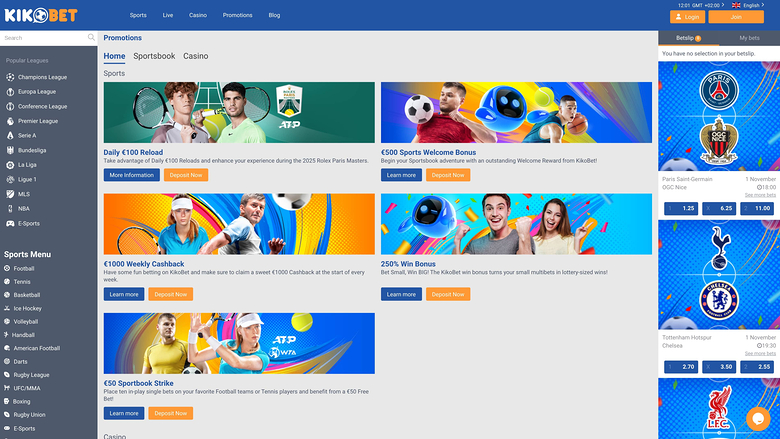Select the 1.25 odds for Paris Saint-Germain
This screenshot has width=780, height=439.
(x=681, y=208)
